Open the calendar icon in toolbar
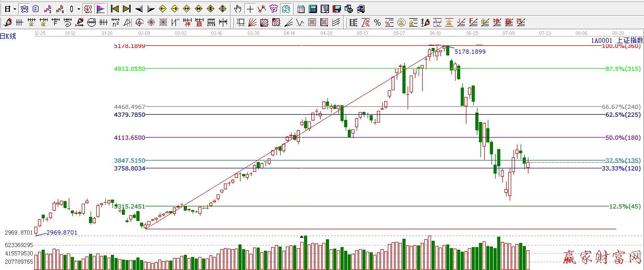The width and height of the screenshot is (644, 270). pos(301,9)
